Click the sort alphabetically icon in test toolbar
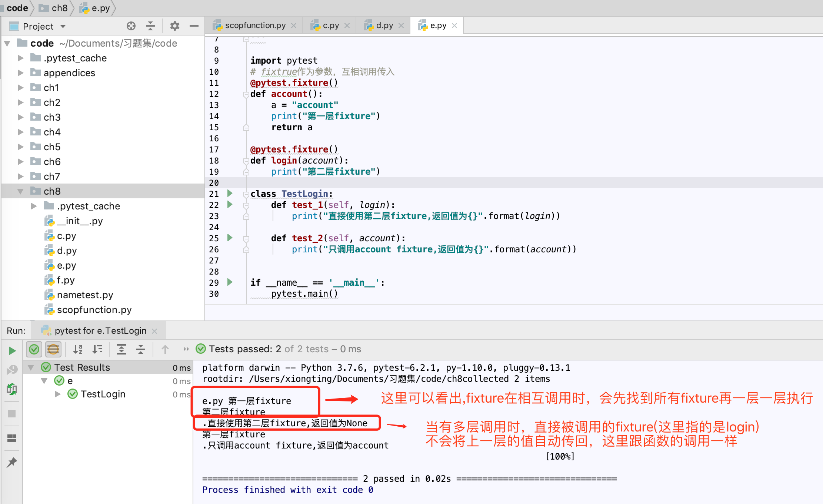The width and height of the screenshot is (823, 504). [x=78, y=349]
